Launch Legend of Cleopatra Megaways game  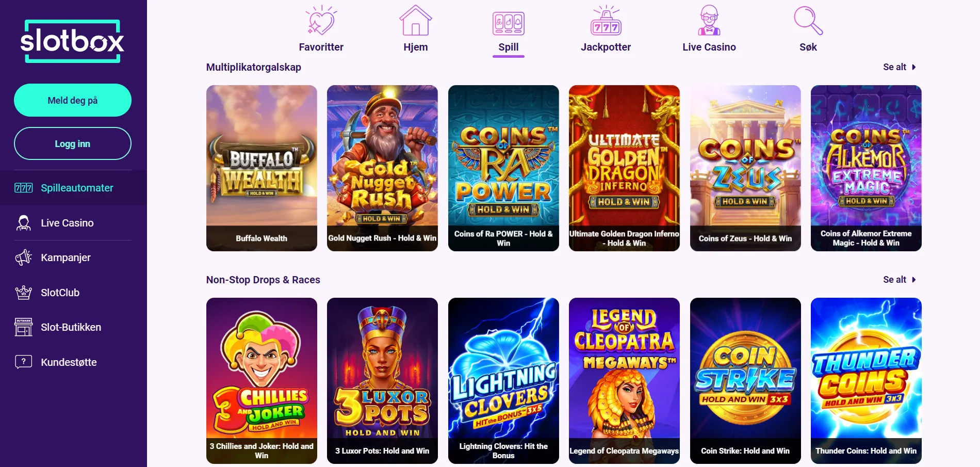pos(624,381)
